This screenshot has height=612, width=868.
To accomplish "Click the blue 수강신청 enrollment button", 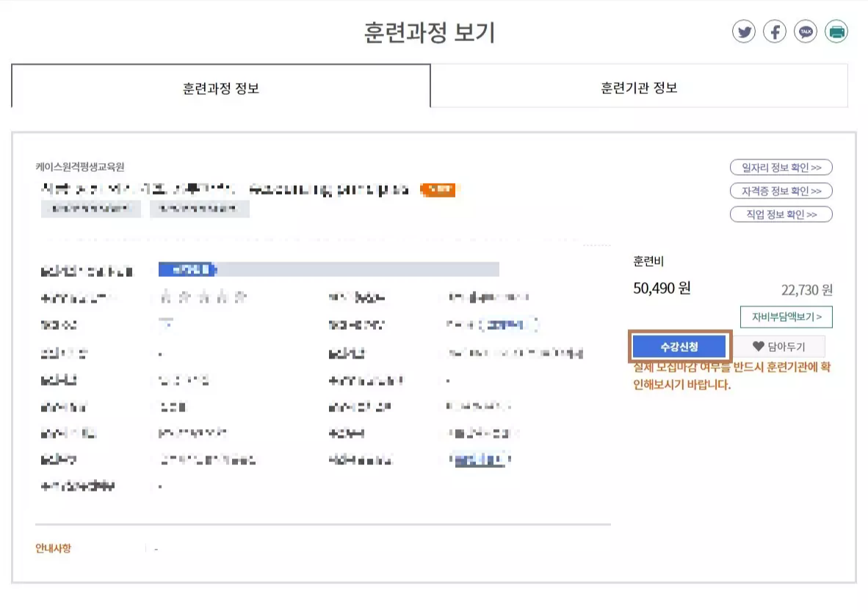I will [679, 345].
